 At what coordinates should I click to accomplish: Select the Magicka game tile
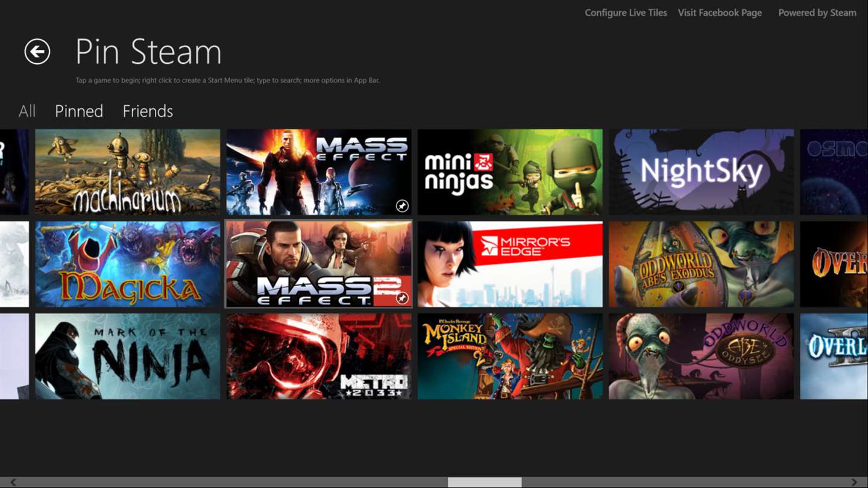128,264
